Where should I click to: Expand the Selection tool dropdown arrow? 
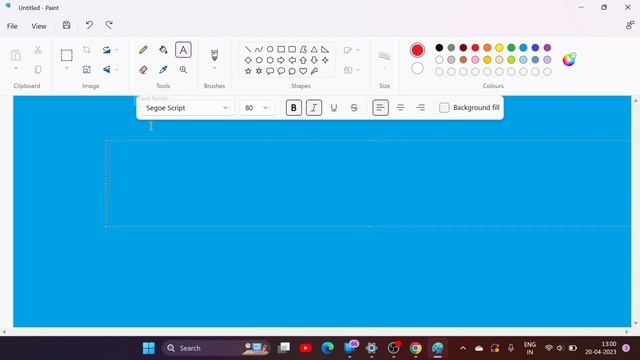point(67,69)
